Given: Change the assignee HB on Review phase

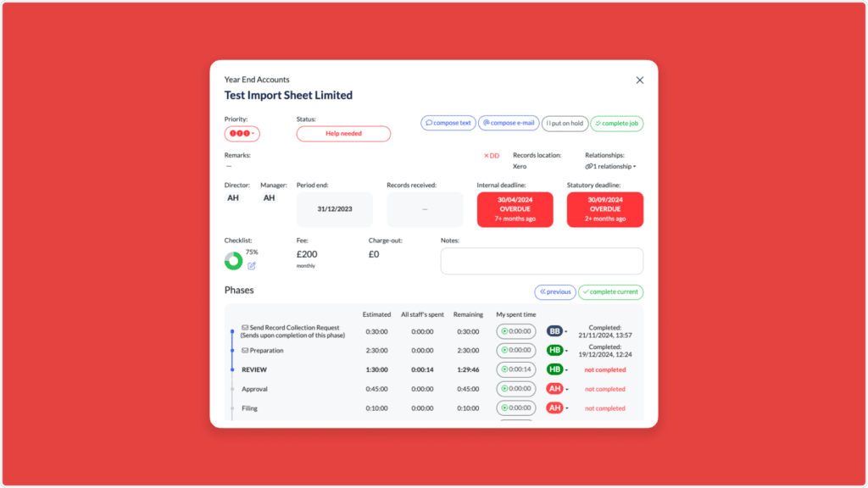Looking at the screenshot, I should pyautogui.click(x=556, y=369).
